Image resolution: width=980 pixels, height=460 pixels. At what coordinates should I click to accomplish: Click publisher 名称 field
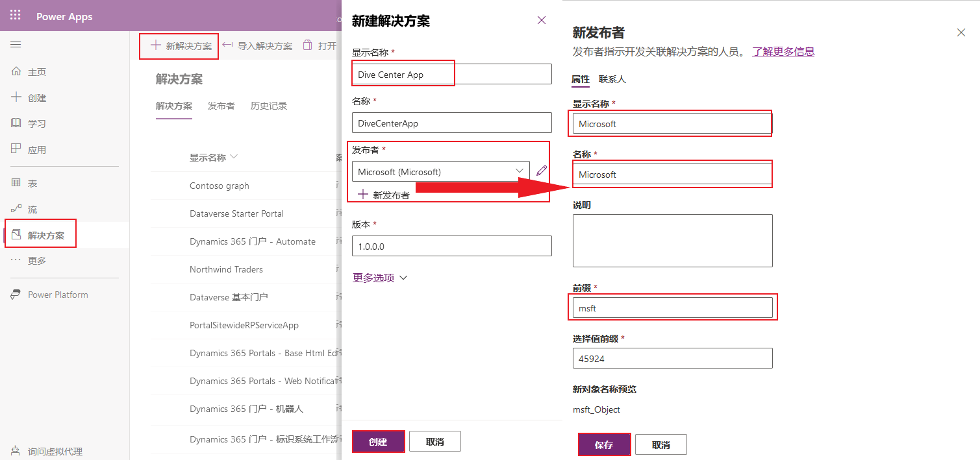(x=673, y=174)
